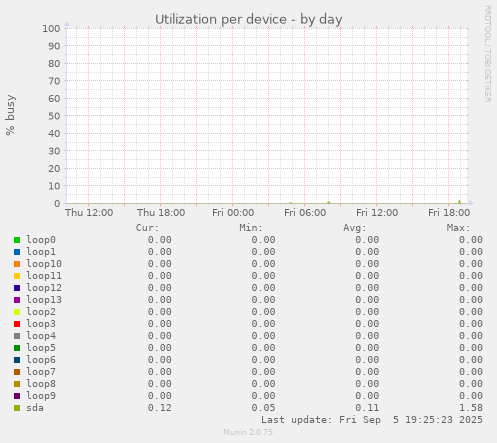The width and height of the screenshot is (497, 443).
Task: Select the loop3 legend label
Action: coord(41,324)
